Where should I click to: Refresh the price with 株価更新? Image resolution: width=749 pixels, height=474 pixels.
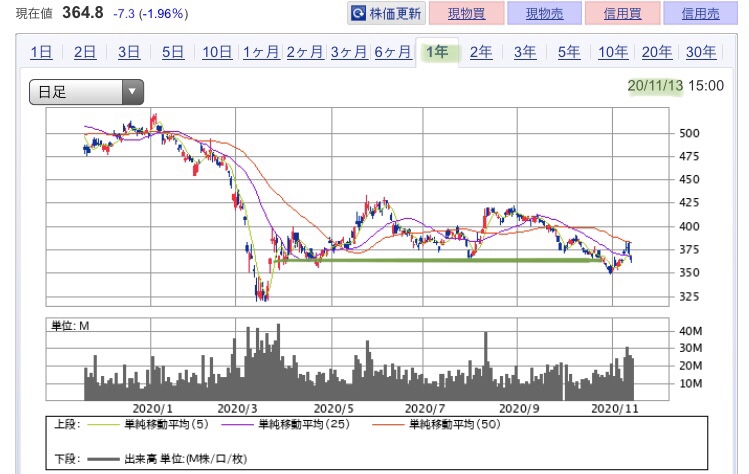(x=386, y=13)
